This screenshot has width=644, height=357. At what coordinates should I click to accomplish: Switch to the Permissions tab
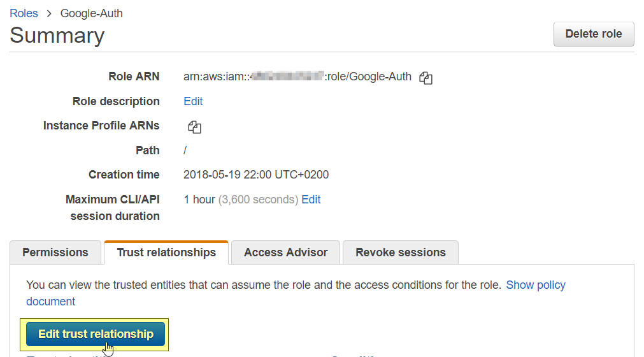55,252
